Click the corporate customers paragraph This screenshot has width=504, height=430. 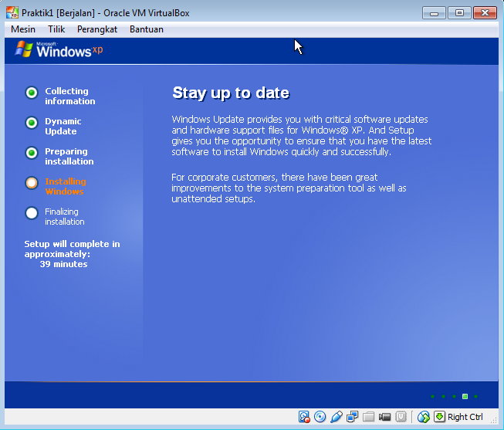click(x=289, y=188)
